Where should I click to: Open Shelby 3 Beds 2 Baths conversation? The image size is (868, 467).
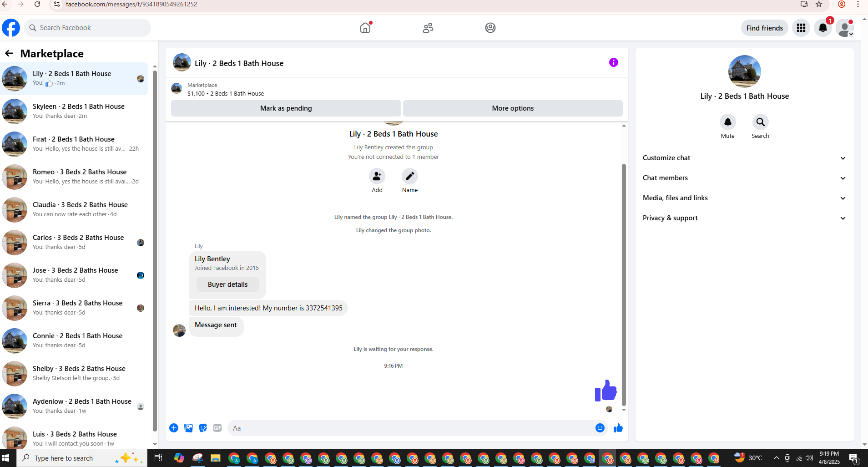point(74,373)
